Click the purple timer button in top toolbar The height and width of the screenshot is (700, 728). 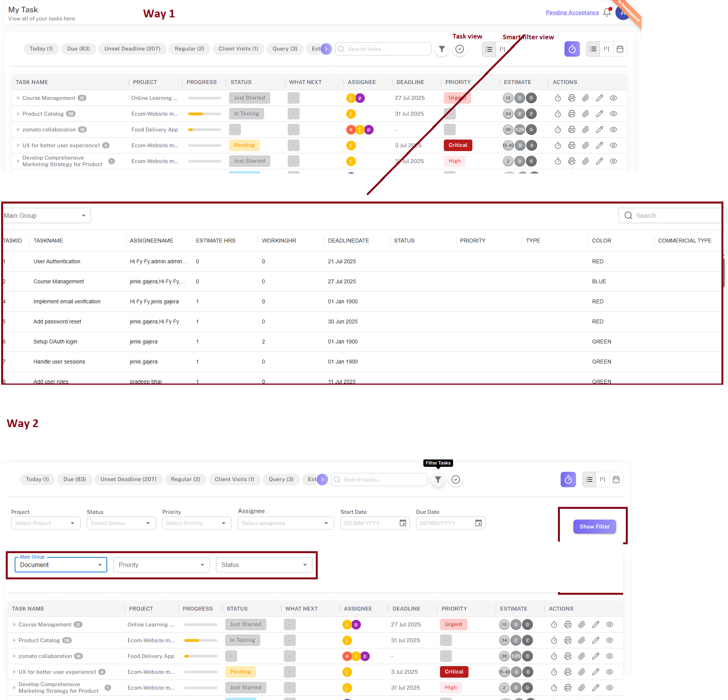pyautogui.click(x=572, y=49)
